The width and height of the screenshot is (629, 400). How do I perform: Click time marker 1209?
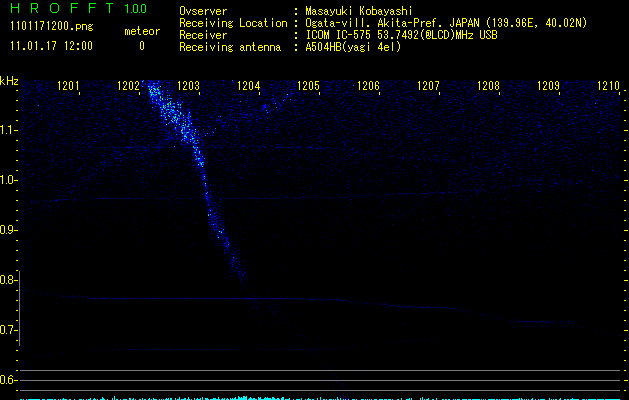tap(548, 86)
